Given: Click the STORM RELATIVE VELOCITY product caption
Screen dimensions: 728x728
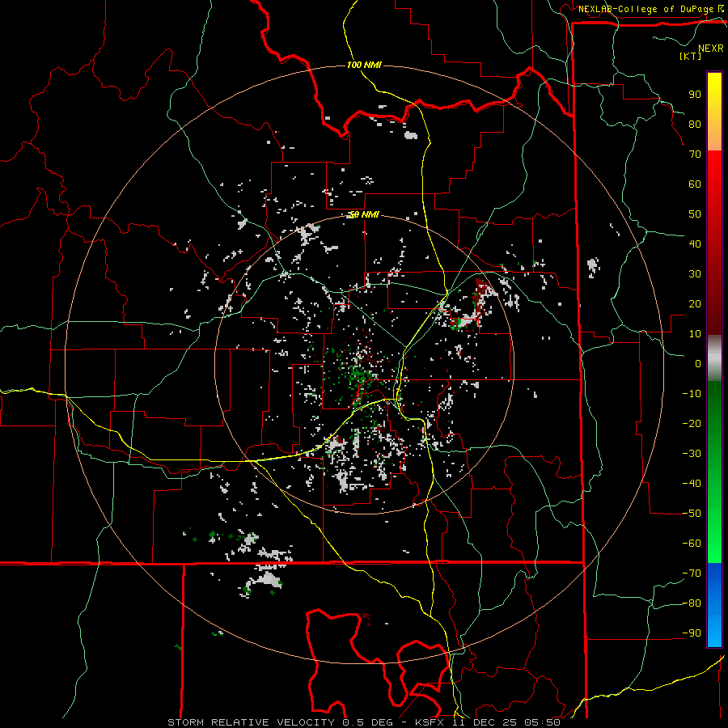Looking at the screenshot, I should click(x=364, y=722).
